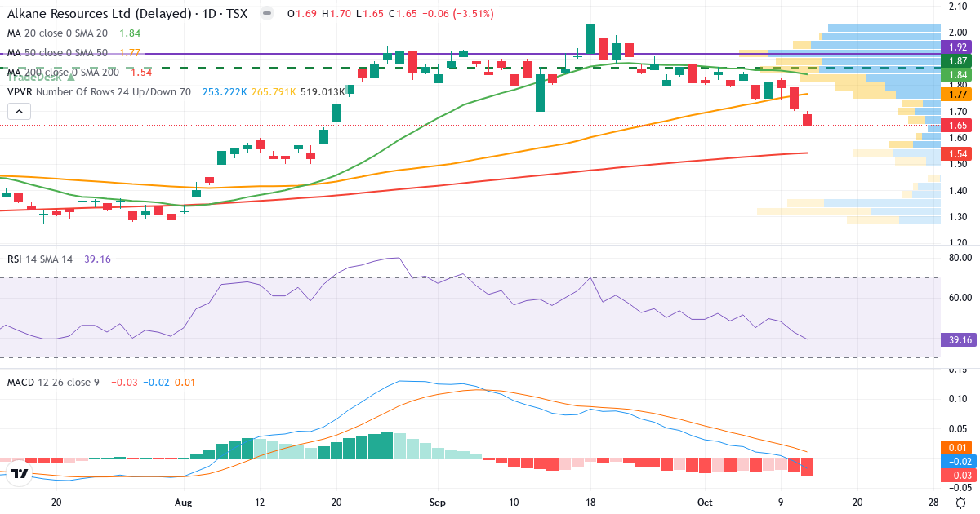Collapse the indicator legend with chevron button
980x514 pixels.
point(20,111)
